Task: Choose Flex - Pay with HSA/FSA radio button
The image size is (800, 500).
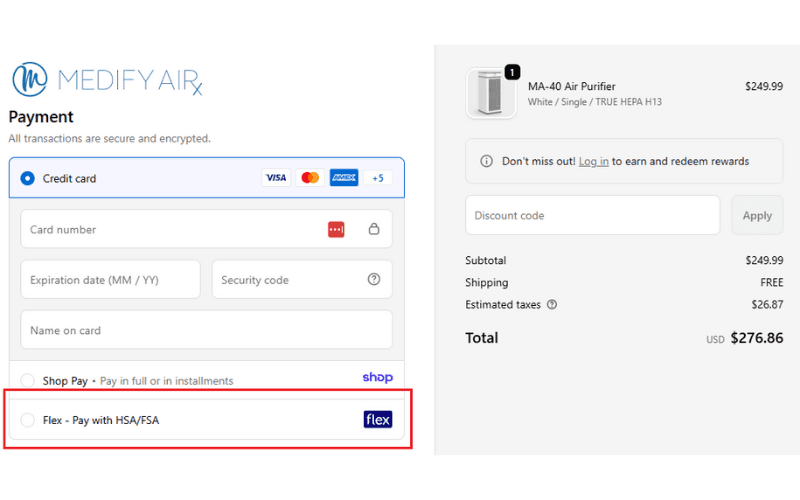Action: coord(28,420)
